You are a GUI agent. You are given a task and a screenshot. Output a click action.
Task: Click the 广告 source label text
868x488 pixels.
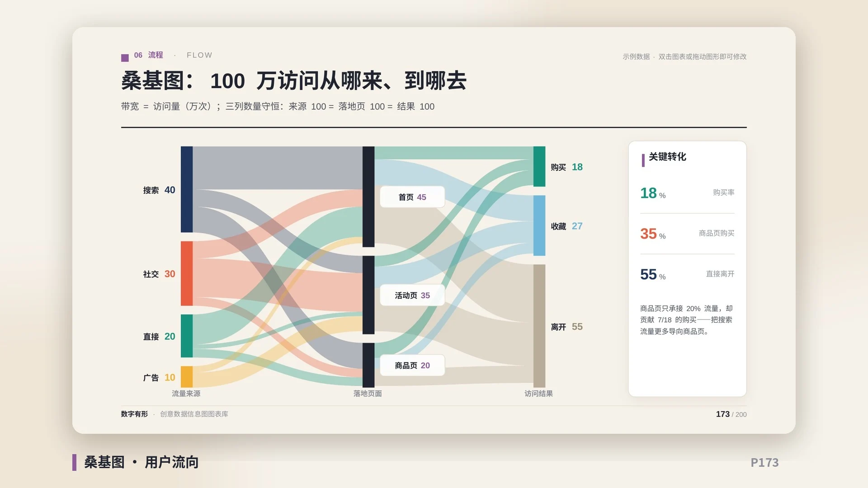click(151, 378)
